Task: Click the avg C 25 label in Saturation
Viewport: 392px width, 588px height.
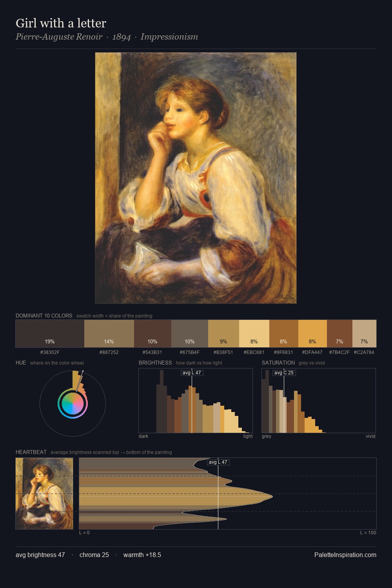Action: pyautogui.click(x=284, y=373)
